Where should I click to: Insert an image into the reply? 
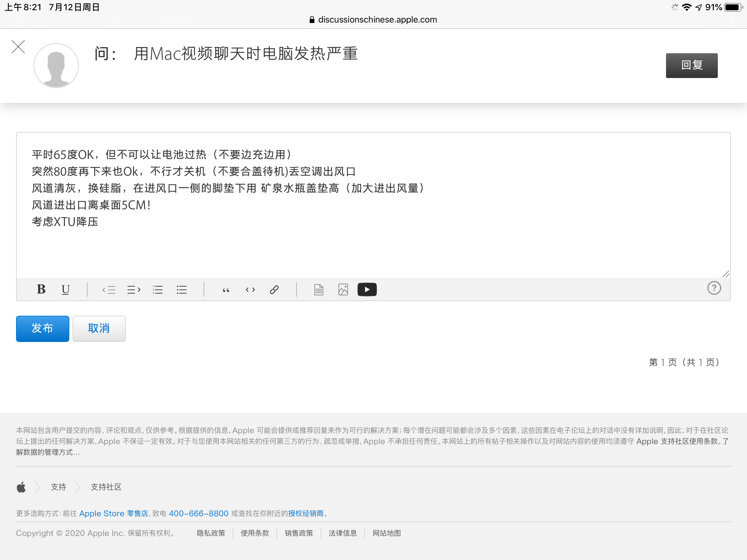343,290
